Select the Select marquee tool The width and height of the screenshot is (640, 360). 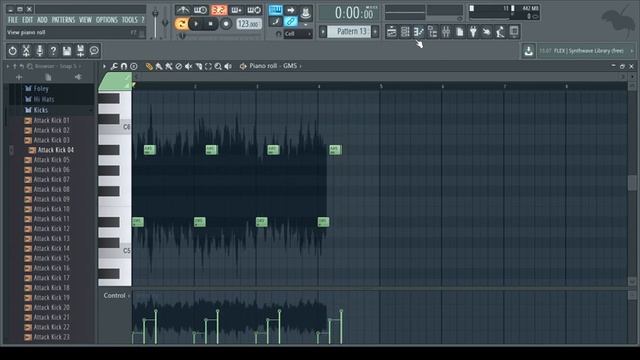[208, 66]
